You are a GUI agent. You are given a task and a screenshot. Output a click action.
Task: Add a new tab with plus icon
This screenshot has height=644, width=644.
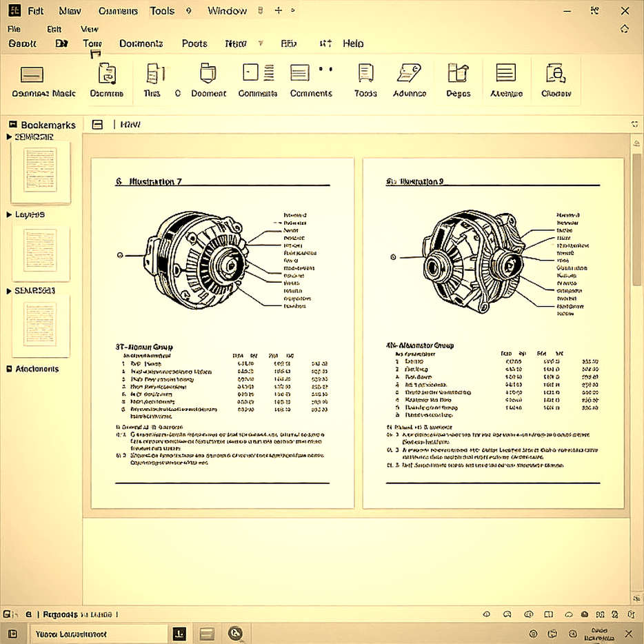(x=278, y=10)
